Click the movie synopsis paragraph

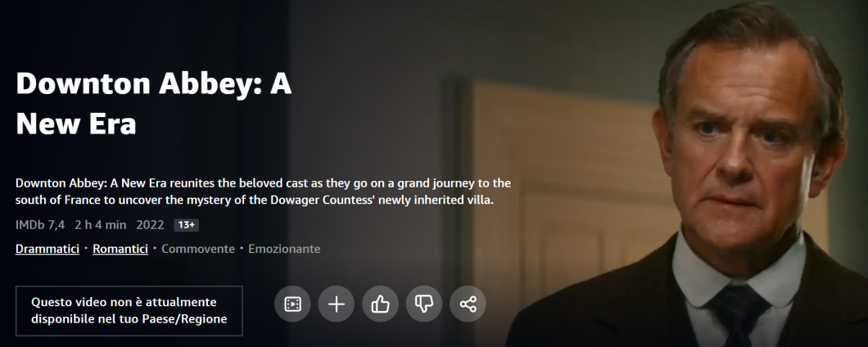click(263, 191)
